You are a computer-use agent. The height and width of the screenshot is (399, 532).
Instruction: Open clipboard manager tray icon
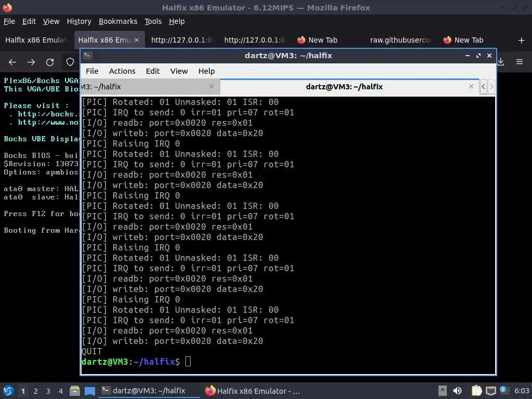coord(477,391)
